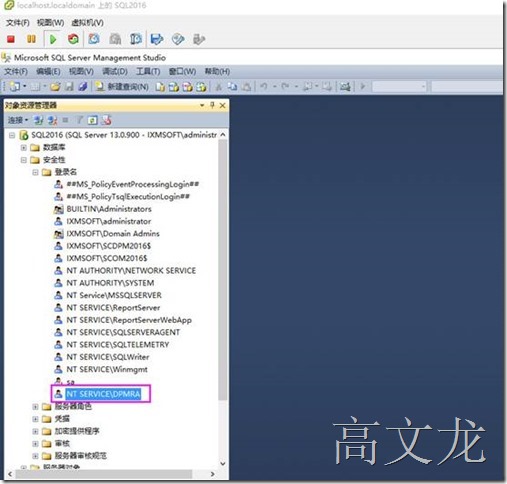Click the green power-on play icon in VM toolbar
The image size is (507, 484).
click(53, 39)
